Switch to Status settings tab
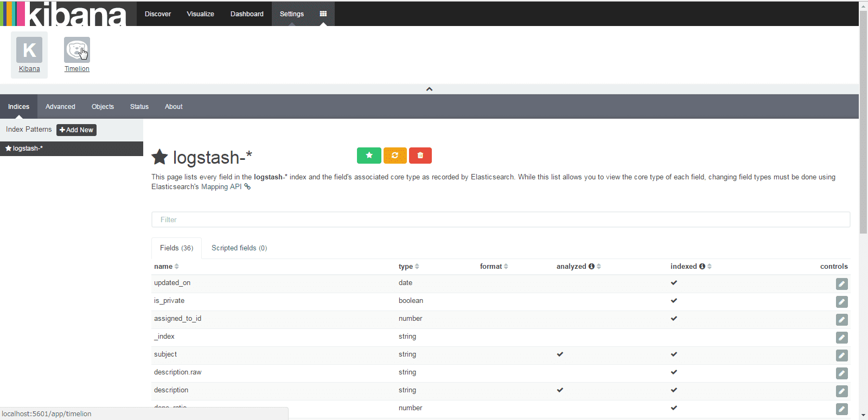This screenshot has height=420, width=868. (139, 107)
